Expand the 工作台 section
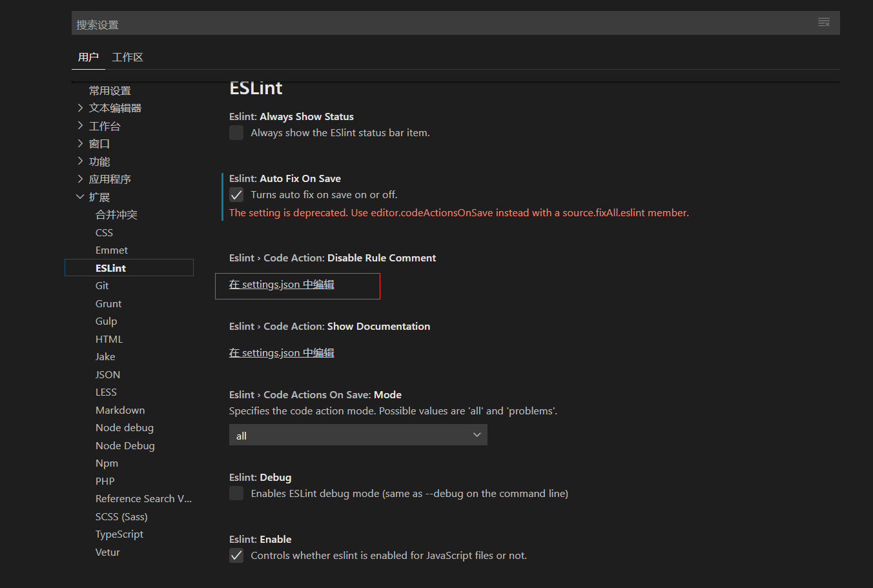The image size is (873, 588). pyautogui.click(x=107, y=125)
